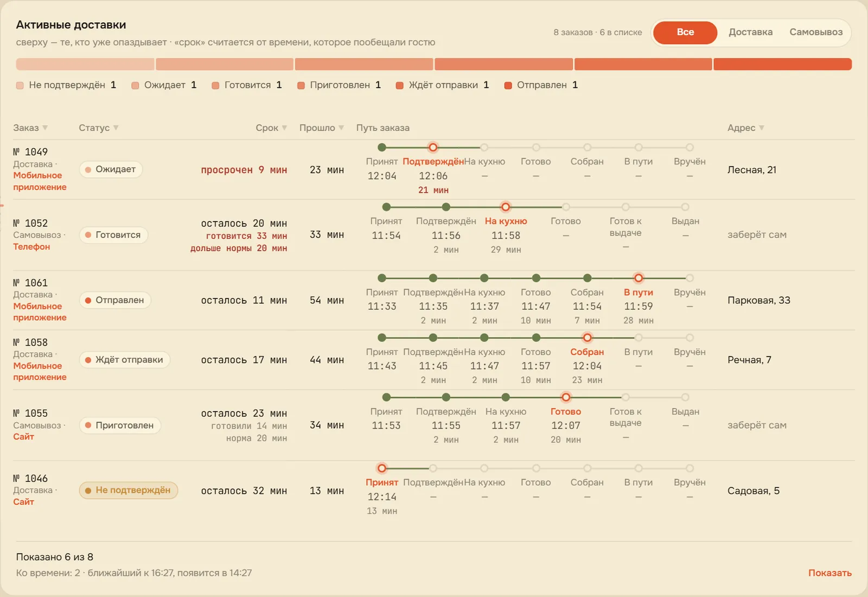868x597 pixels.
Task: Select the В пути step marker of order 1061
Action: point(639,278)
